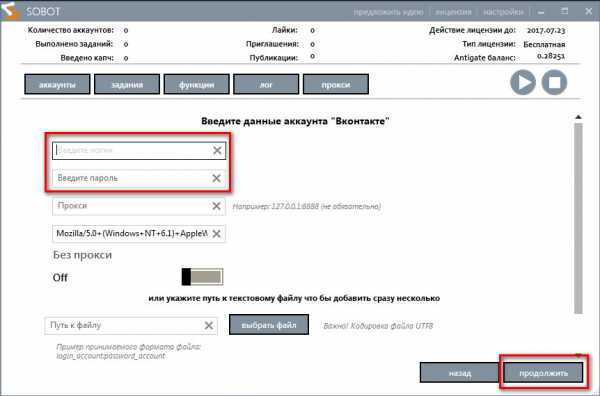The width and height of the screenshot is (600, 396).
Task: Click the SOBOT logo icon
Action: (x=10, y=10)
